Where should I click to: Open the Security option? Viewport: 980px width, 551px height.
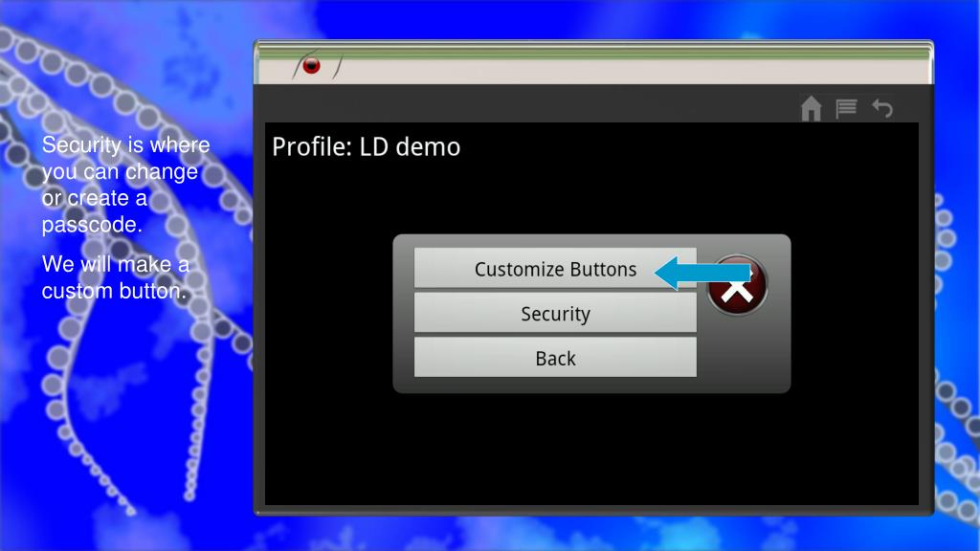click(555, 313)
